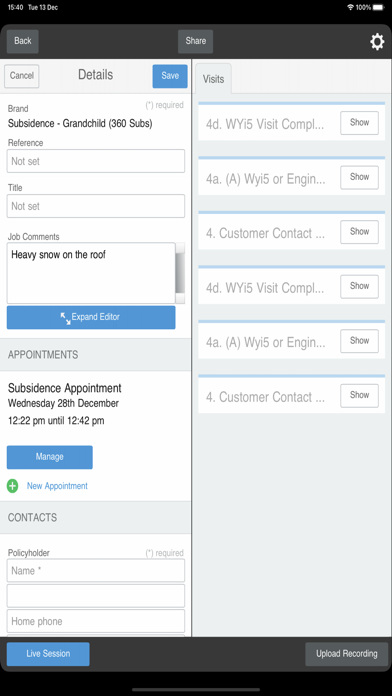Save the Details form
392x696 pixels.
coord(170,76)
